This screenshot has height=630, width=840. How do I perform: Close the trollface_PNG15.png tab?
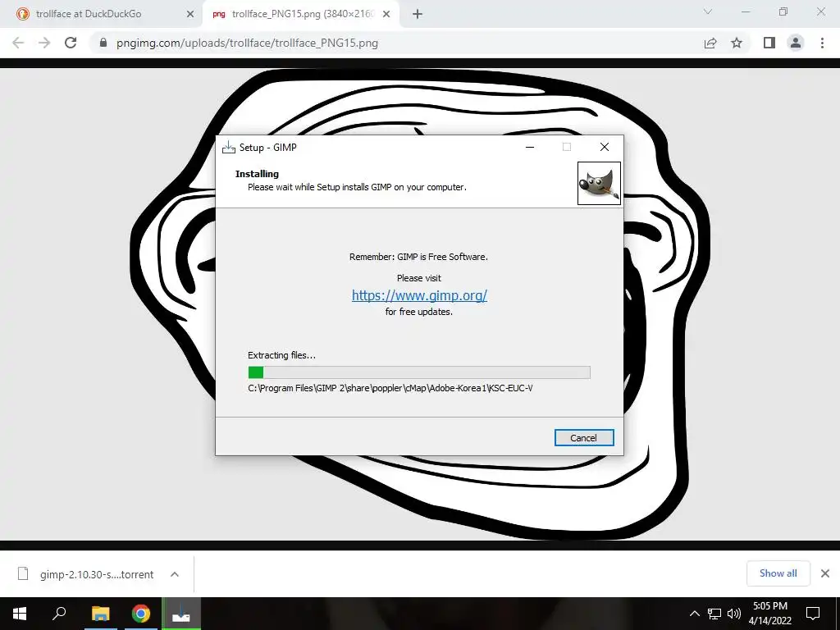(386, 15)
